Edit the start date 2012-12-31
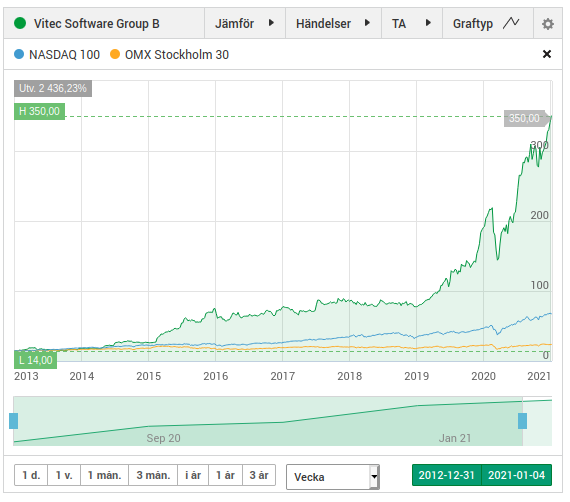 click(x=446, y=475)
